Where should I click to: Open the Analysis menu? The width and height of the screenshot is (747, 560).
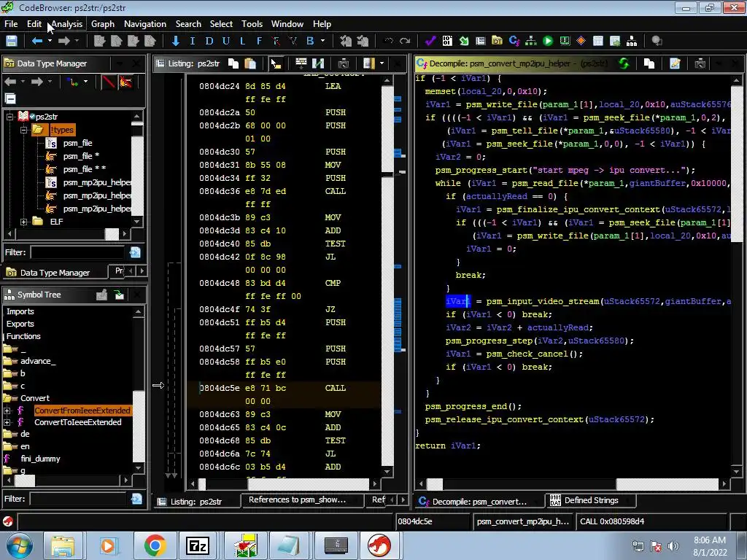(66, 24)
